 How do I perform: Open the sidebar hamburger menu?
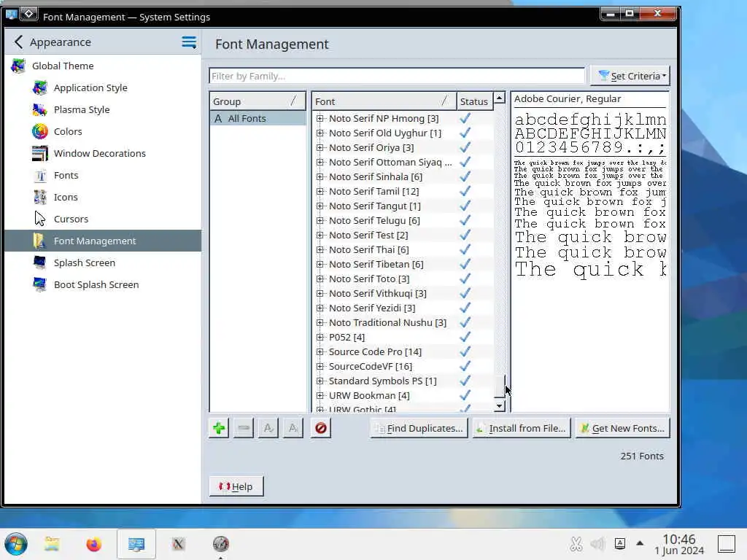[x=189, y=42]
